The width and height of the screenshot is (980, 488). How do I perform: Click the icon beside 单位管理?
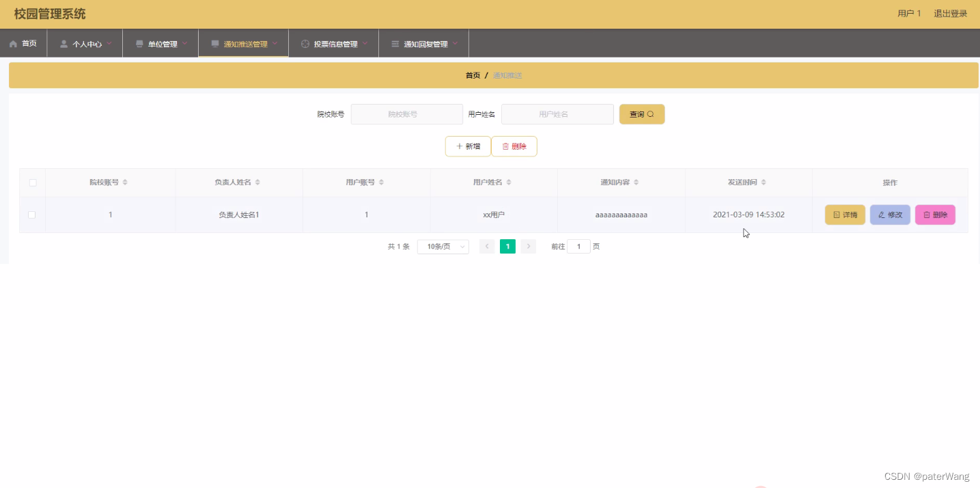140,44
